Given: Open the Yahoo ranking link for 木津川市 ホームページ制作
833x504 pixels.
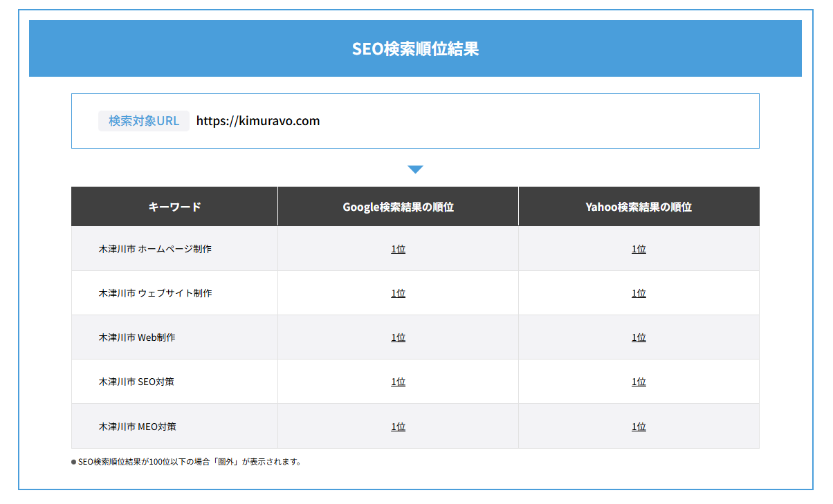Looking at the screenshot, I should (x=638, y=248).
